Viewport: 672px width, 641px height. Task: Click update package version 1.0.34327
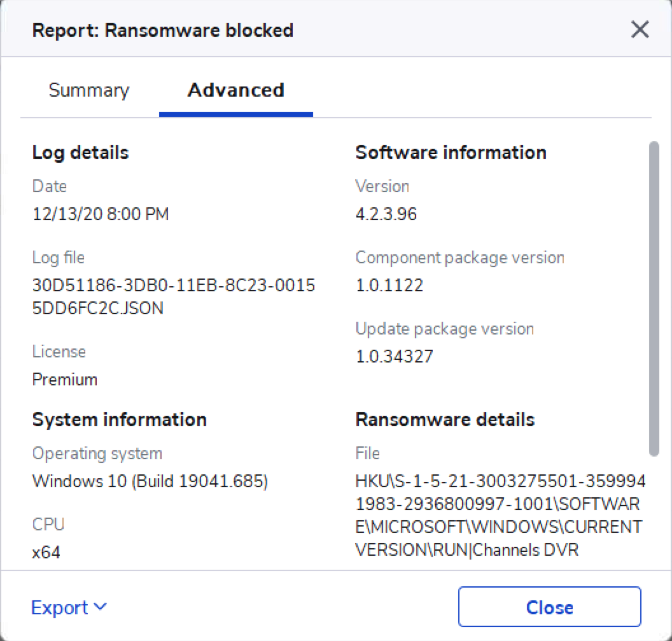point(394,356)
